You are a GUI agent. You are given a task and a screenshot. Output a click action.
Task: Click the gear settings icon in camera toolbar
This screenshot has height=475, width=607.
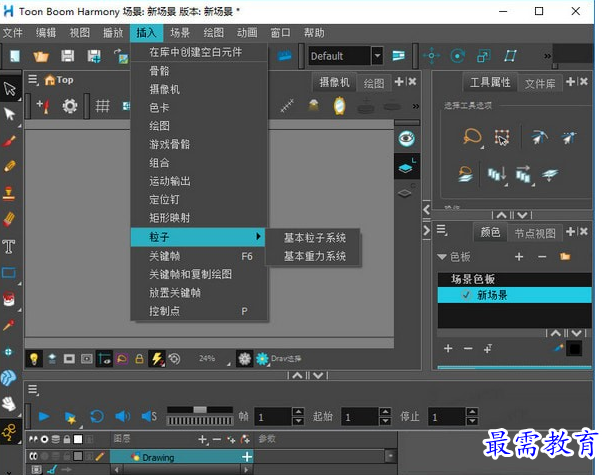coord(70,106)
